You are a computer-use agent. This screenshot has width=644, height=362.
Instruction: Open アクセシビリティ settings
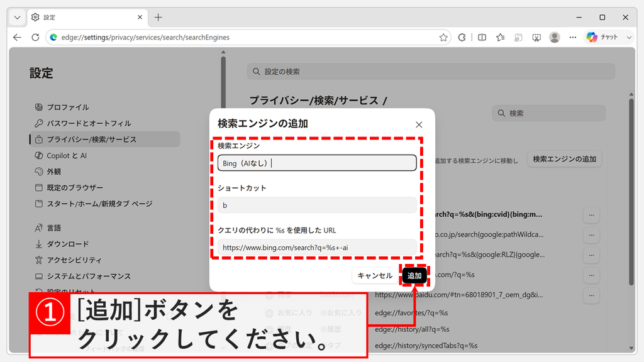pyautogui.click(x=105, y=260)
